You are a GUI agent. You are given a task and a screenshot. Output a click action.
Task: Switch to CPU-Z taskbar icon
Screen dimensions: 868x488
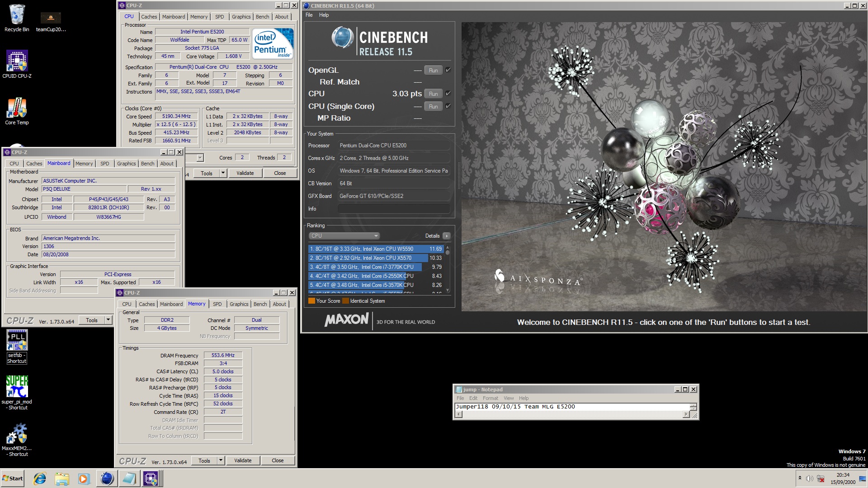pyautogui.click(x=151, y=479)
